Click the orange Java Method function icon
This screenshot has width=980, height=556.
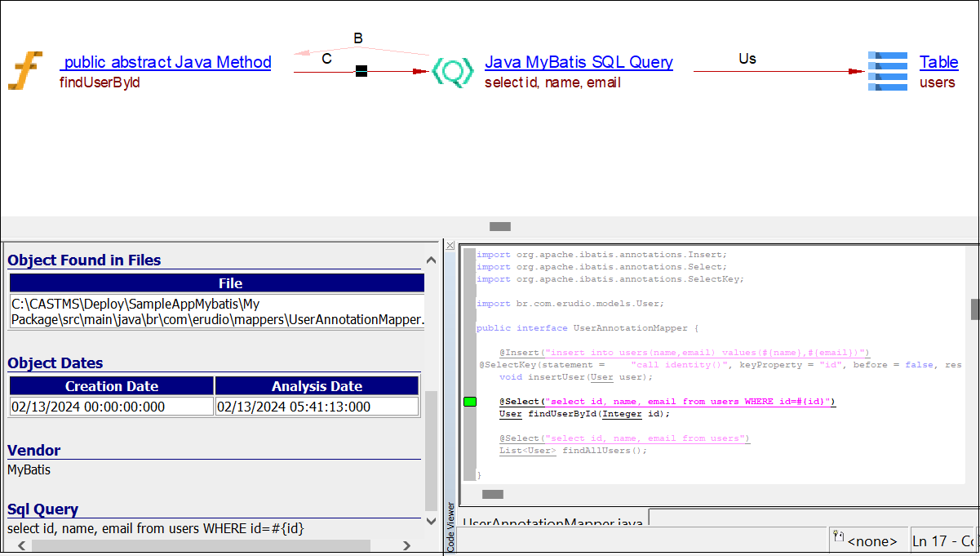click(25, 71)
